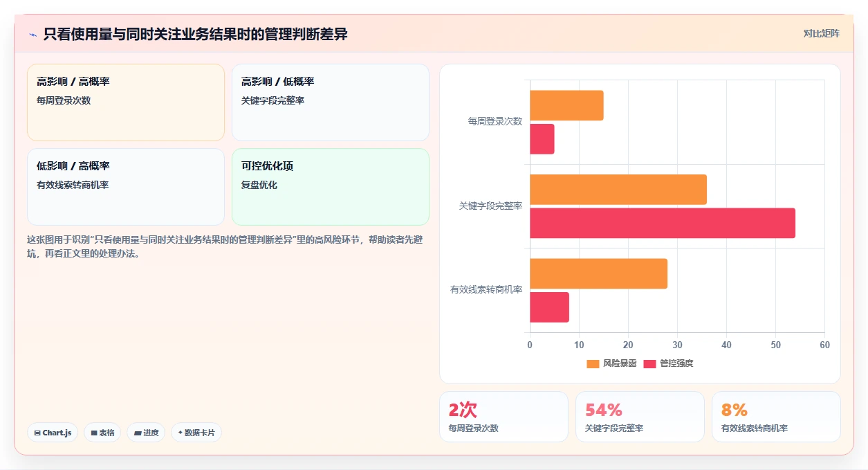Click orange 风险暴露 bar for 有效线索转商机率
The image size is (868, 470).
pyautogui.click(x=598, y=273)
